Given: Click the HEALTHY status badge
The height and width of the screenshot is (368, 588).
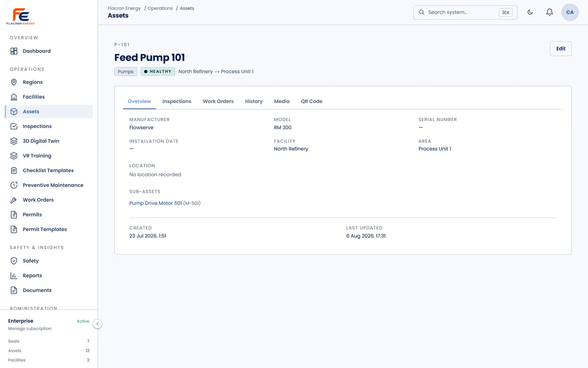Looking at the screenshot, I should [158, 72].
